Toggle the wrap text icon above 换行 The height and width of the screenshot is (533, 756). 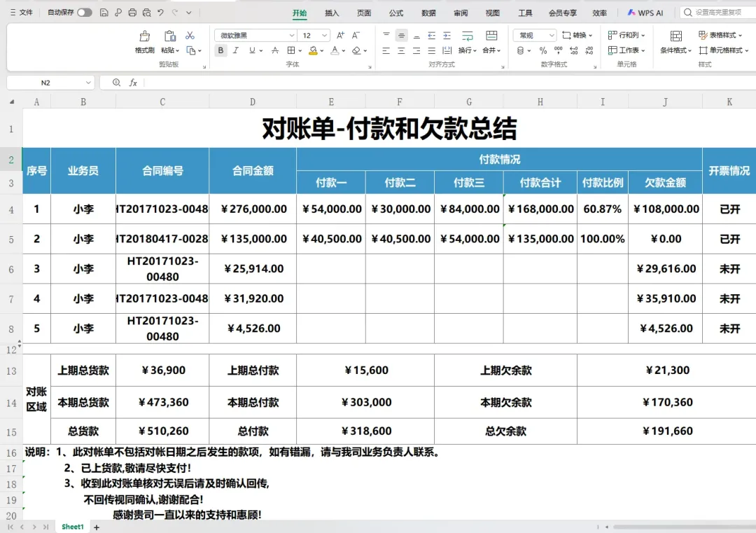(x=467, y=36)
